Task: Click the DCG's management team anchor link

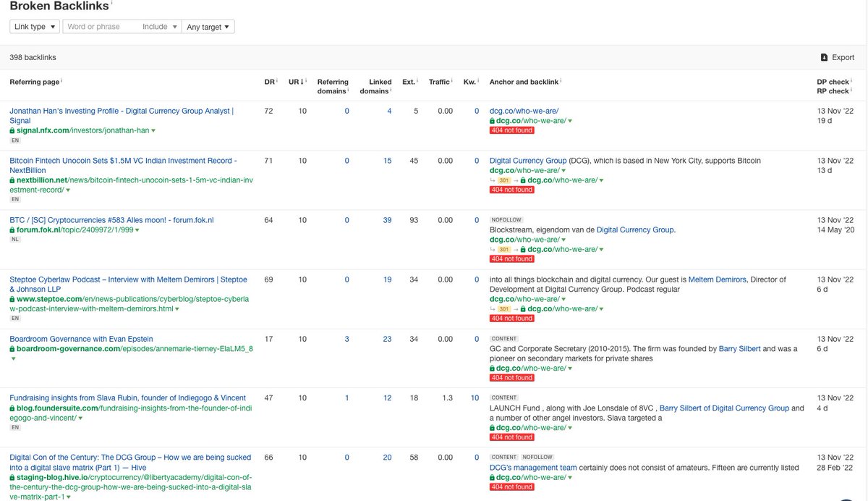Action: click(x=533, y=468)
